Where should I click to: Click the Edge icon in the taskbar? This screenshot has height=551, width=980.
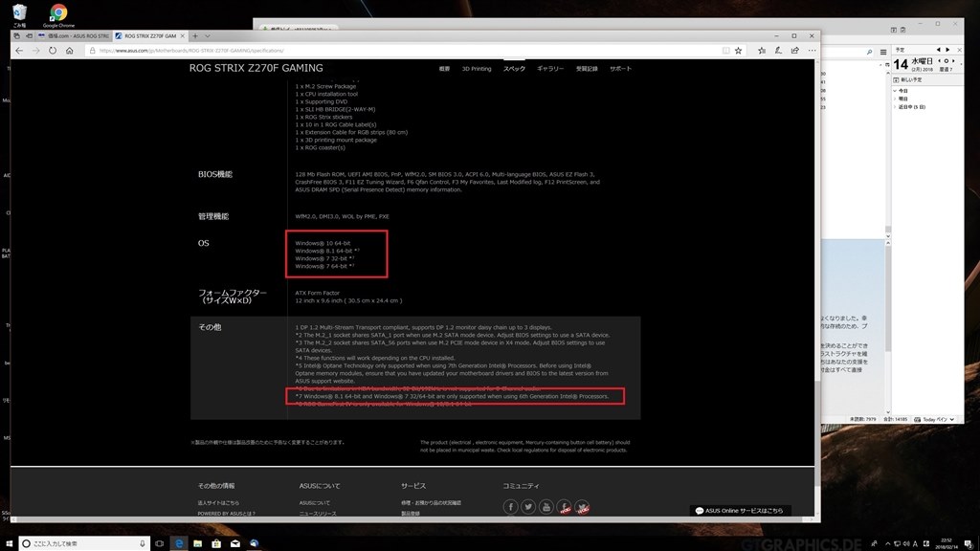pos(179,543)
